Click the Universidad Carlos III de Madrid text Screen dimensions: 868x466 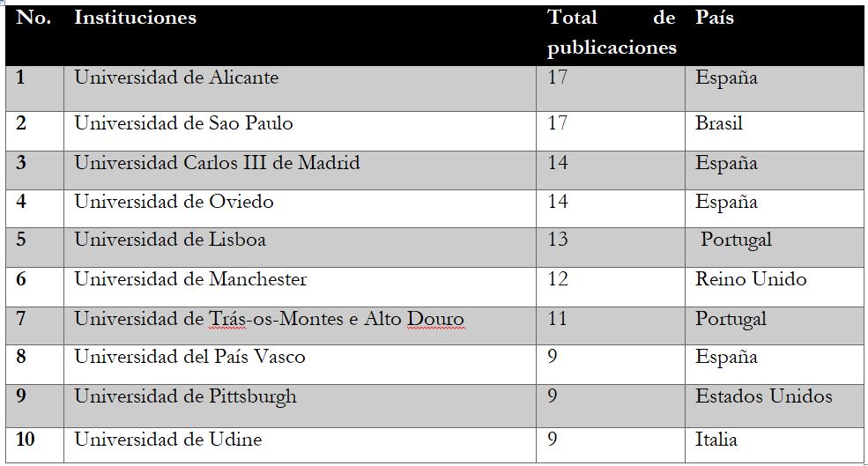point(217,163)
